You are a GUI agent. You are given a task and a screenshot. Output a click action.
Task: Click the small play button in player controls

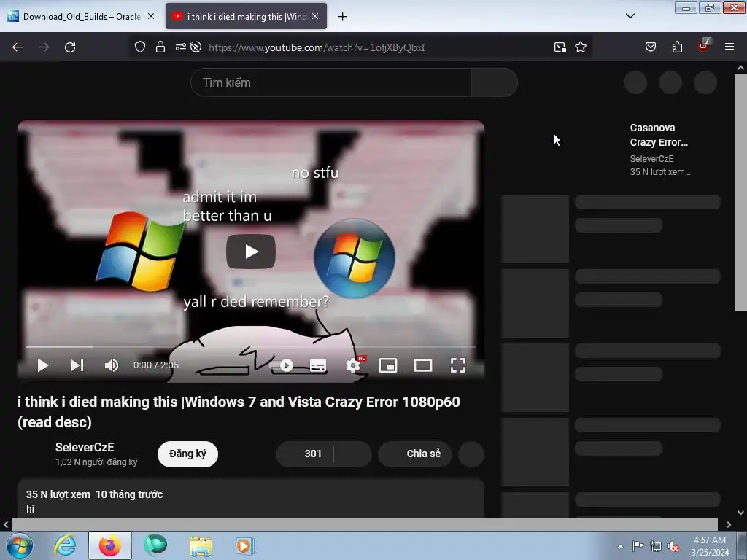point(43,365)
